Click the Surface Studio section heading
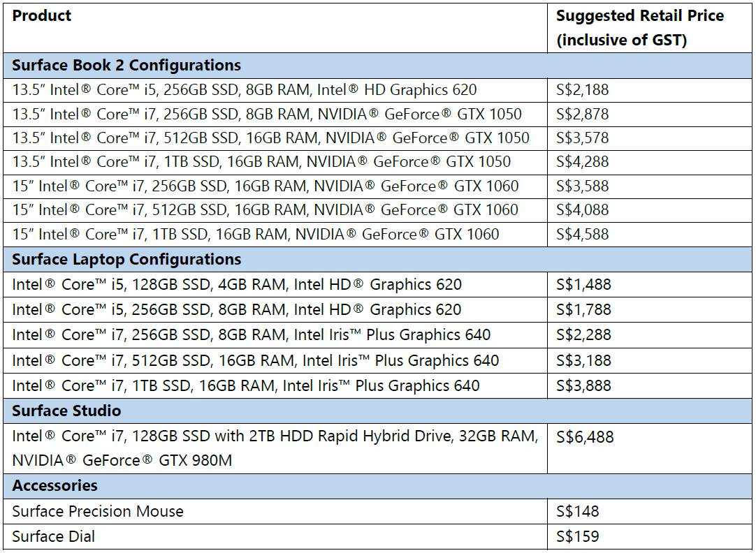The height and width of the screenshot is (553, 756). [x=66, y=411]
